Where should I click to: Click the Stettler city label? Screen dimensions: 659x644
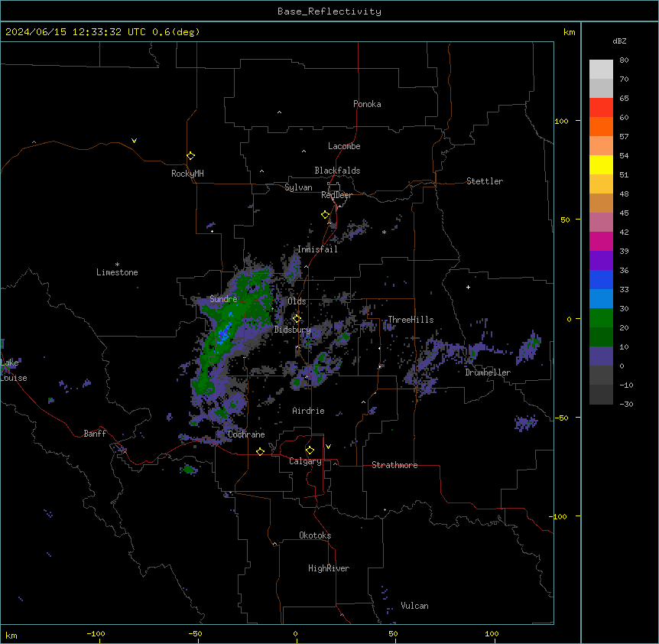(x=484, y=181)
